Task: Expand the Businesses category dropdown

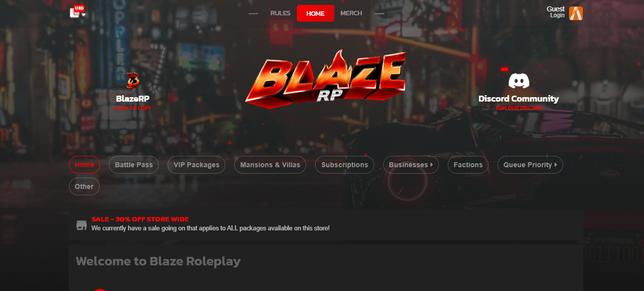Action: 411,165
